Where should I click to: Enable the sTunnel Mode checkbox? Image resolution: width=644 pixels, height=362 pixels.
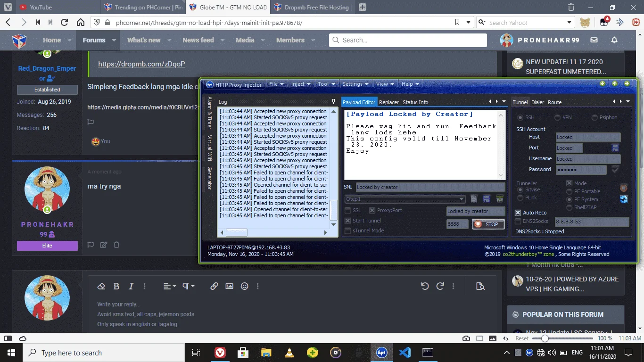(x=348, y=230)
